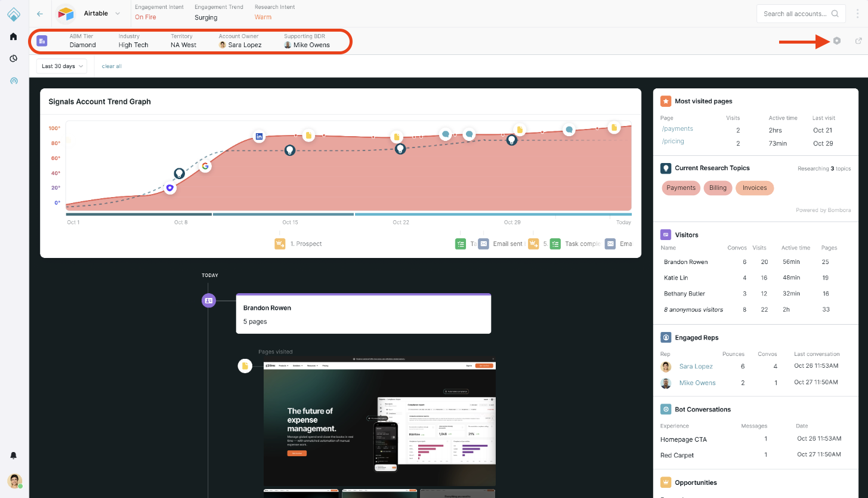The height and width of the screenshot is (498, 868).
Task: Open the user avatar at sidebar bottom
Action: tap(14, 481)
